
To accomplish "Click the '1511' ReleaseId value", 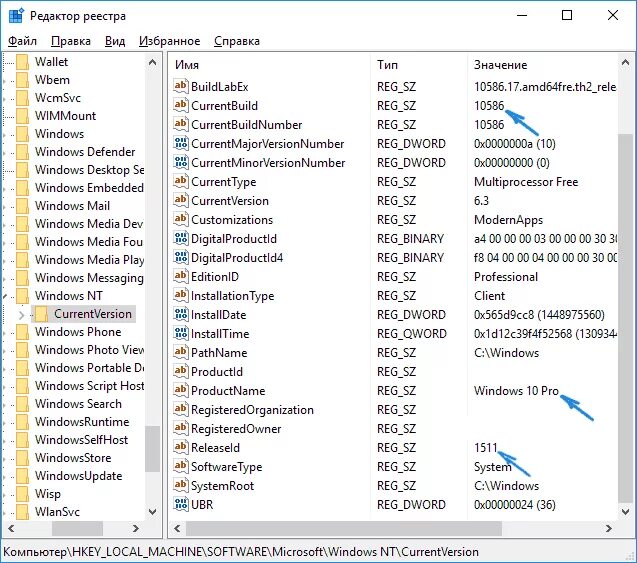I will 485,448.
